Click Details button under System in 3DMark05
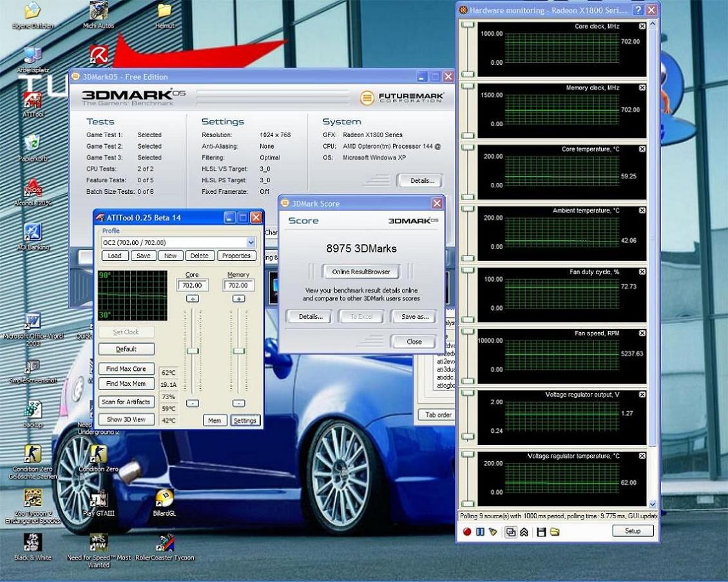 (x=421, y=181)
